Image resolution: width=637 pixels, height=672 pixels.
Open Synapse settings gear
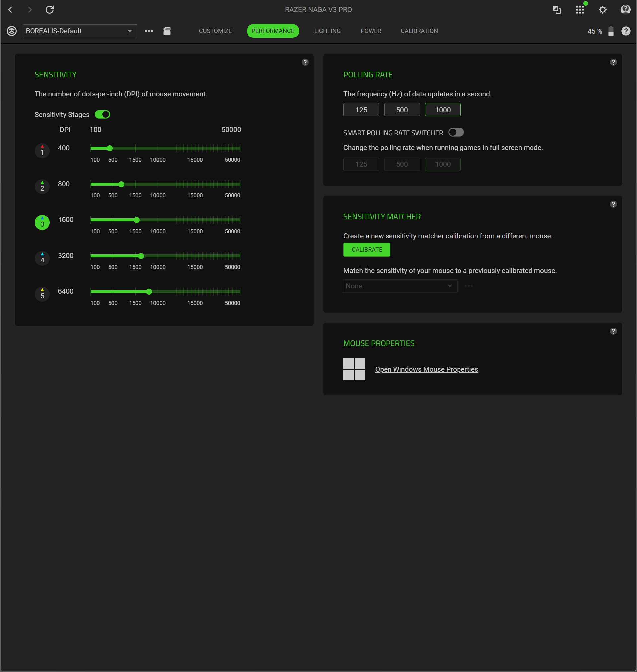603,10
